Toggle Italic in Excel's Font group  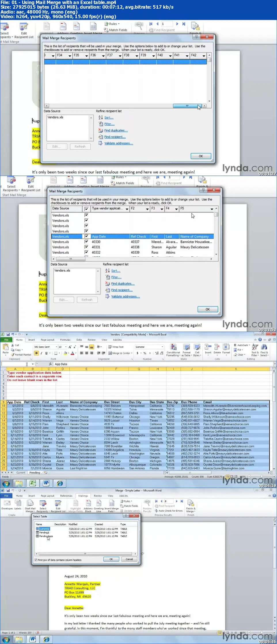click(x=41, y=353)
